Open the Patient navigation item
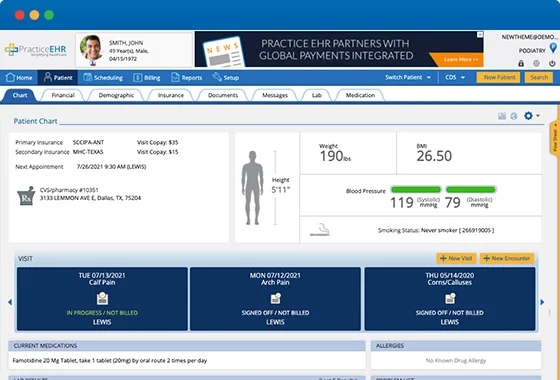 tap(58, 78)
